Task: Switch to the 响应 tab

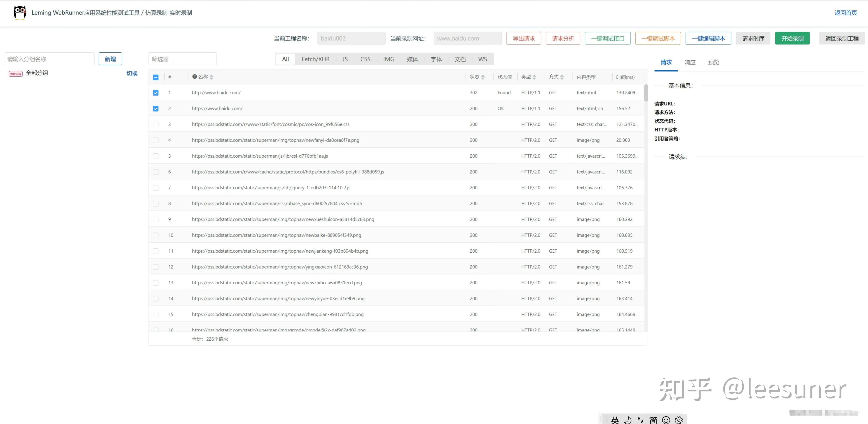Action: (x=690, y=62)
